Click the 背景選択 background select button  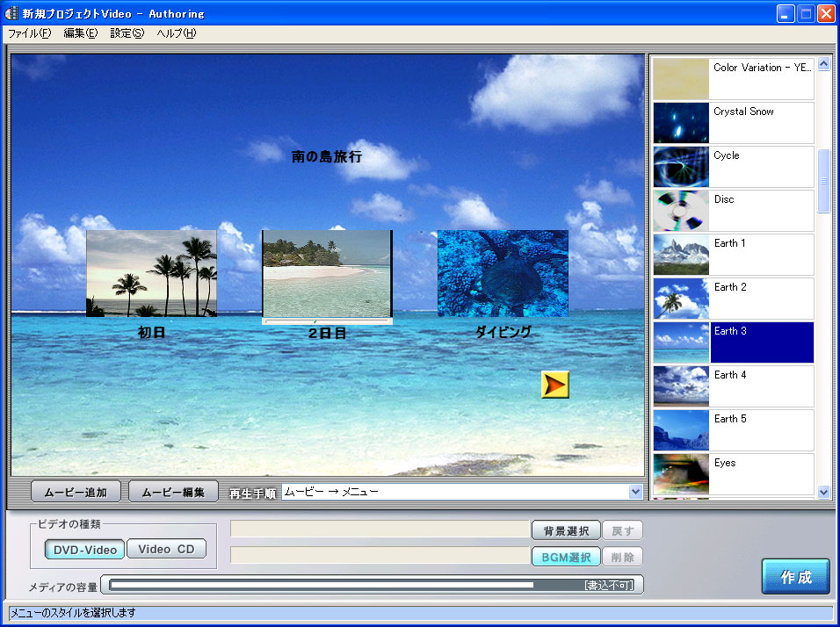566,530
